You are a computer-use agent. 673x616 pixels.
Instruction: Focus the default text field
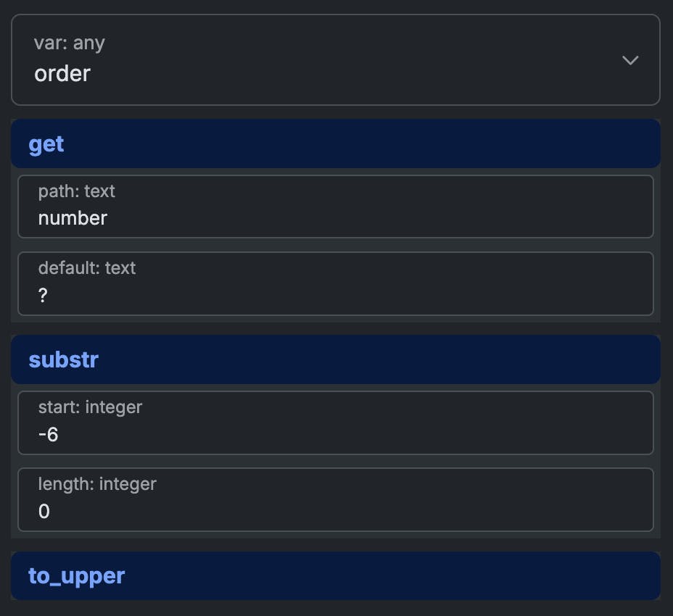335,283
